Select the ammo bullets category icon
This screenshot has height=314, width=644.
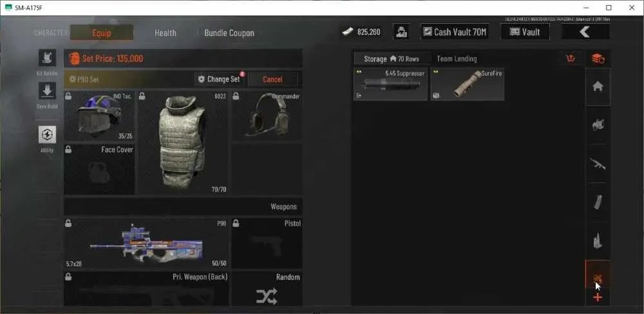(x=598, y=241)
